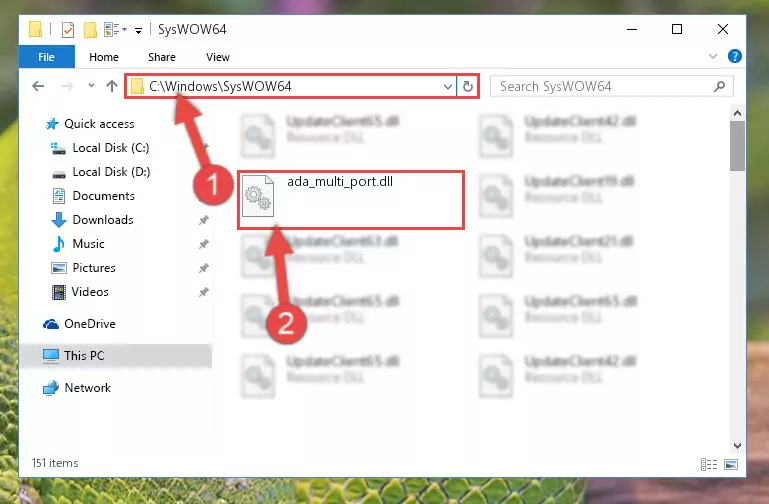Switch to Details view layout icon
This screenshot has width=769, height=504.
(709, 464)
